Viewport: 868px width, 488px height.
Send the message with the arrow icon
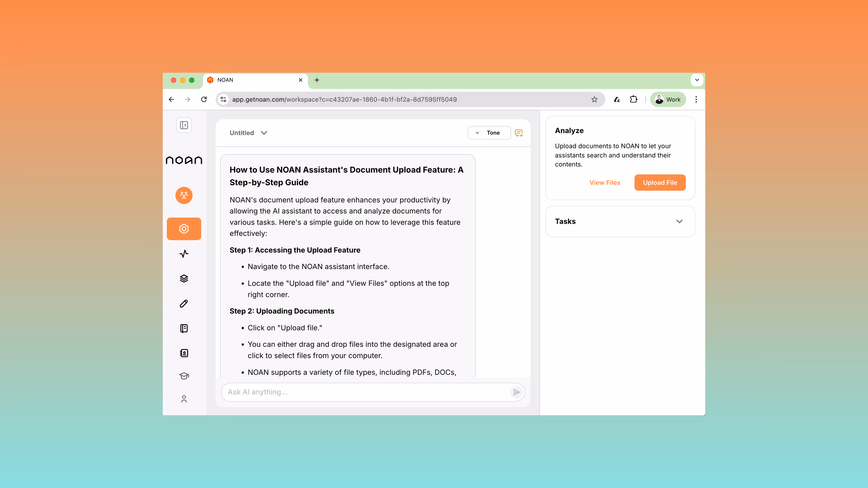516,392
